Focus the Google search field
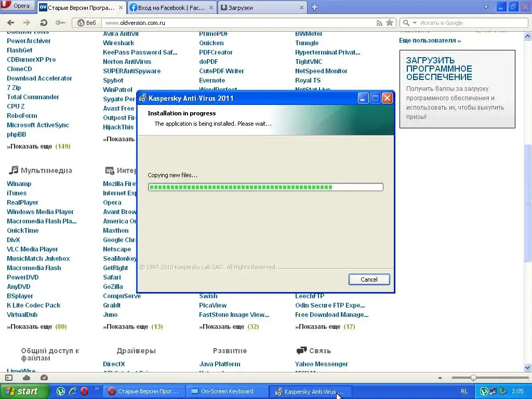 pos(472,23)
